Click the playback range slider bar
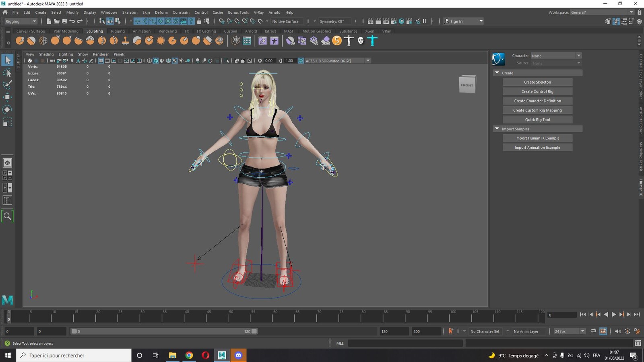This screenshot has height=362, width=644. (x=164, y=331)
